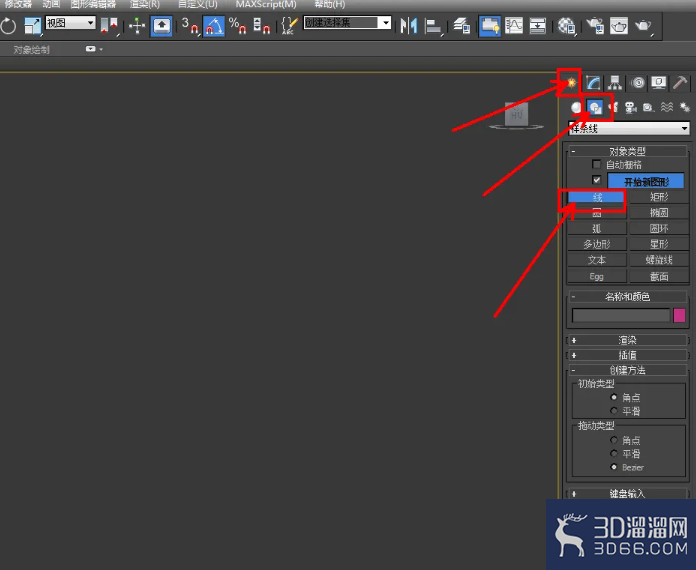Viewport: 696px width, 570px height.
Task: Open the Curve Editor icon
Action: click(514, 26)
